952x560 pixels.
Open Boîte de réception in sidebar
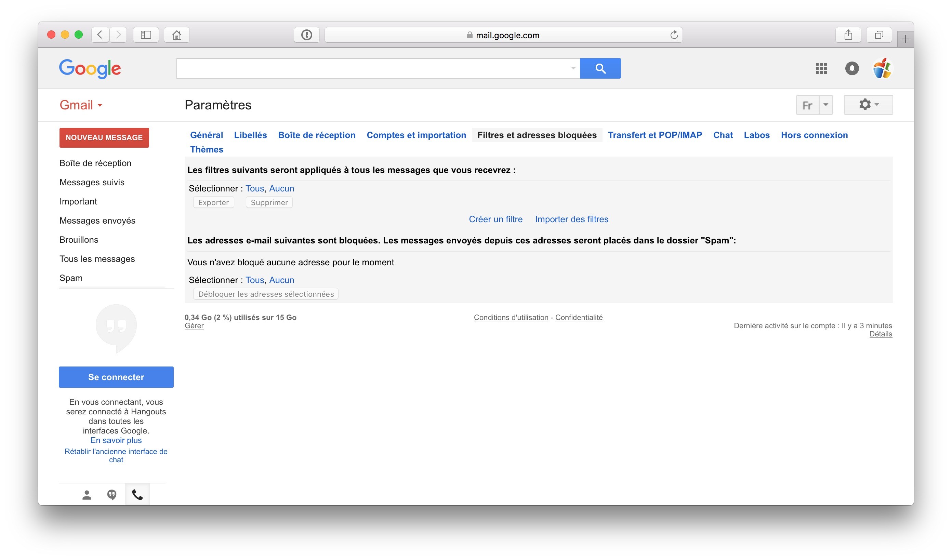(96, 163)
